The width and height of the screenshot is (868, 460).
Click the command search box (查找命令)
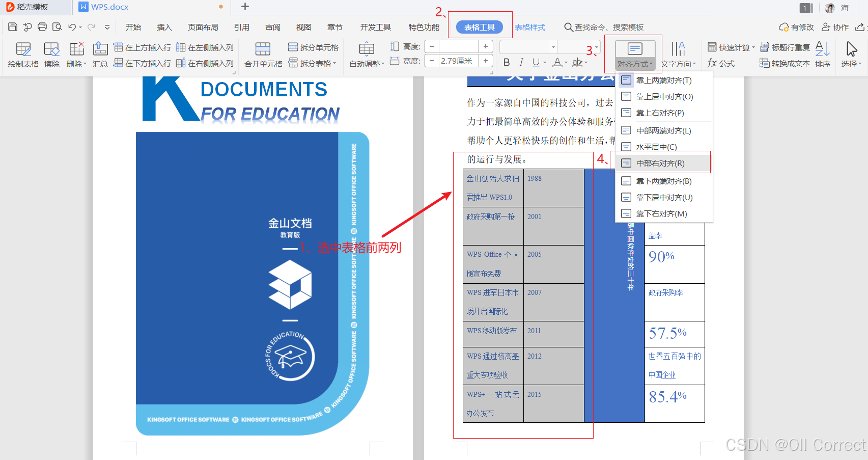tap(604, 27)
